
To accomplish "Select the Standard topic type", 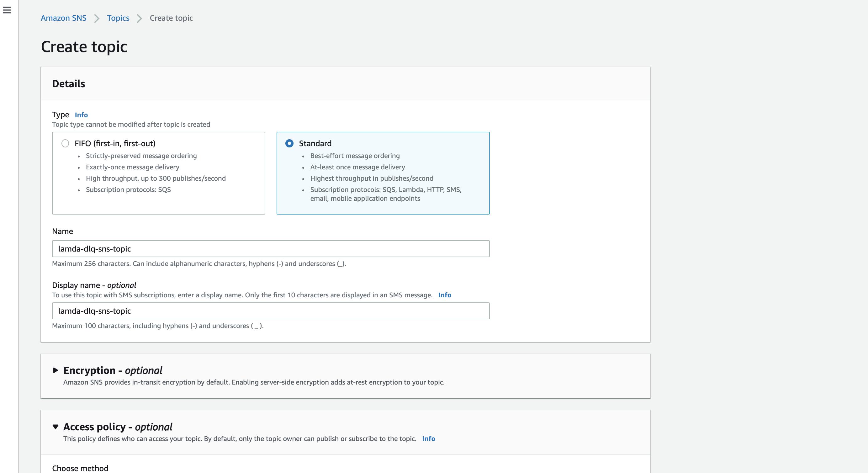I will tap(289, 143).
